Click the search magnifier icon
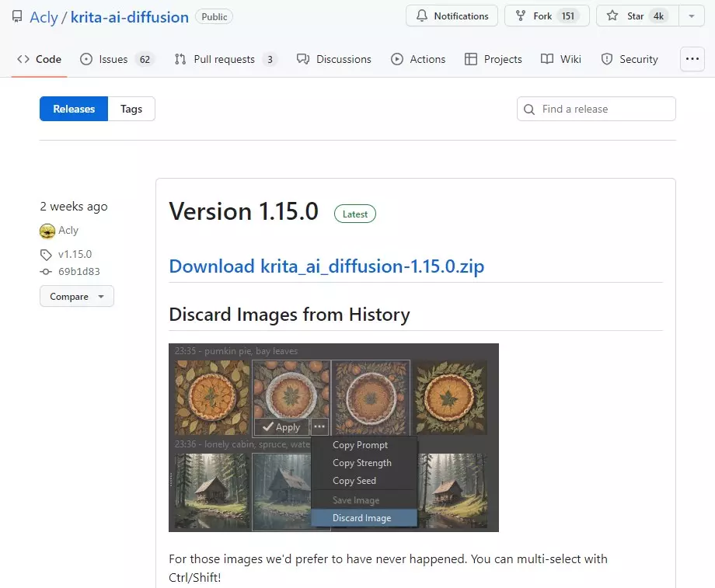Screen dimensions: 715x588 [529, 110]
